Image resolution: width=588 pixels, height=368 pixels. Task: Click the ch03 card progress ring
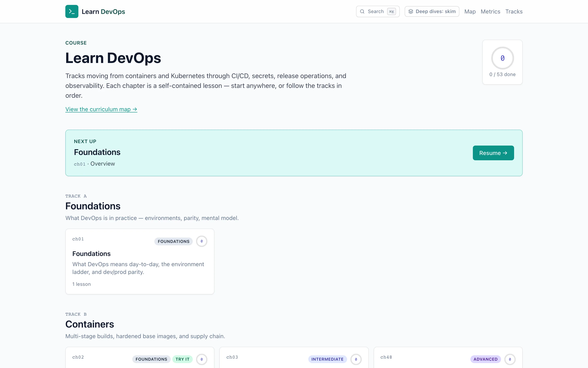pos(356,359)
